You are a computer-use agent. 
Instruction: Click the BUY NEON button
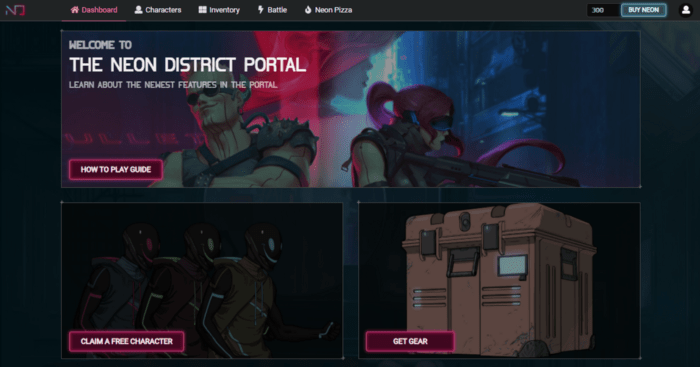(x=643, y=10)
